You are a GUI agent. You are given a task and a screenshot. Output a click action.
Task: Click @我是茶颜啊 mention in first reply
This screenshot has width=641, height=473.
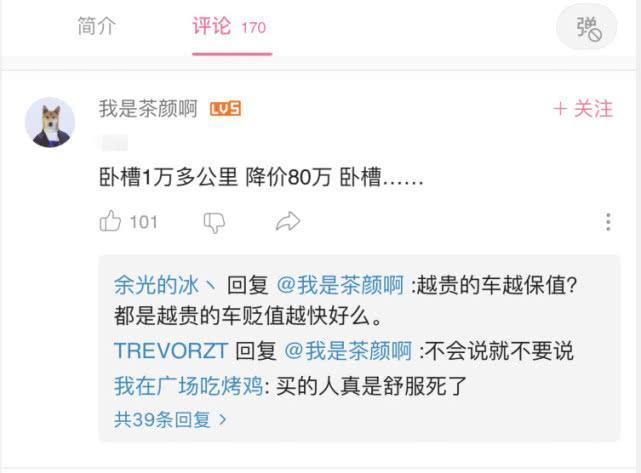click(x=340, y=285)
